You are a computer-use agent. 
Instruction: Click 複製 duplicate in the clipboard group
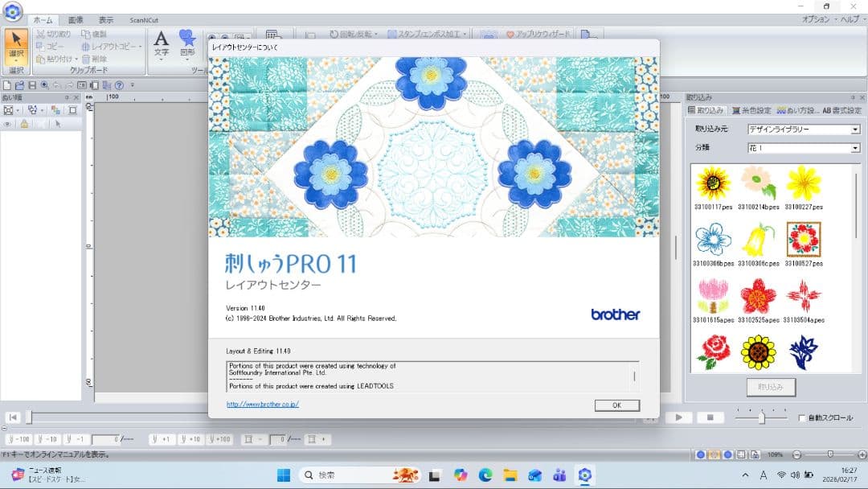tap(94, 34)
